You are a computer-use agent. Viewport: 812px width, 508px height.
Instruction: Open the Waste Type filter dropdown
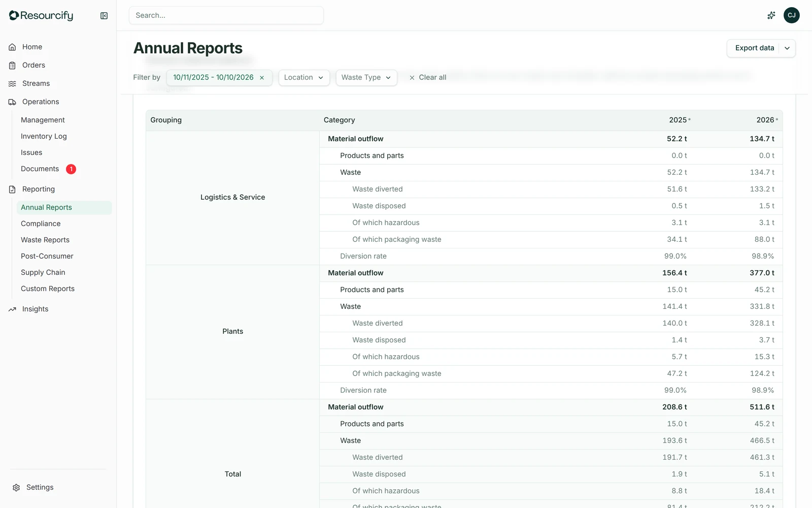coord(366,77)
